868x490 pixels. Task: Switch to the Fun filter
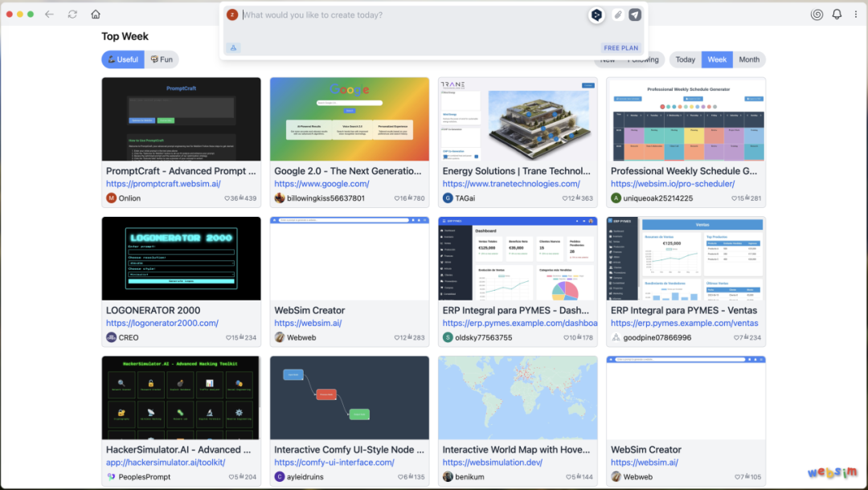[162, 59]
